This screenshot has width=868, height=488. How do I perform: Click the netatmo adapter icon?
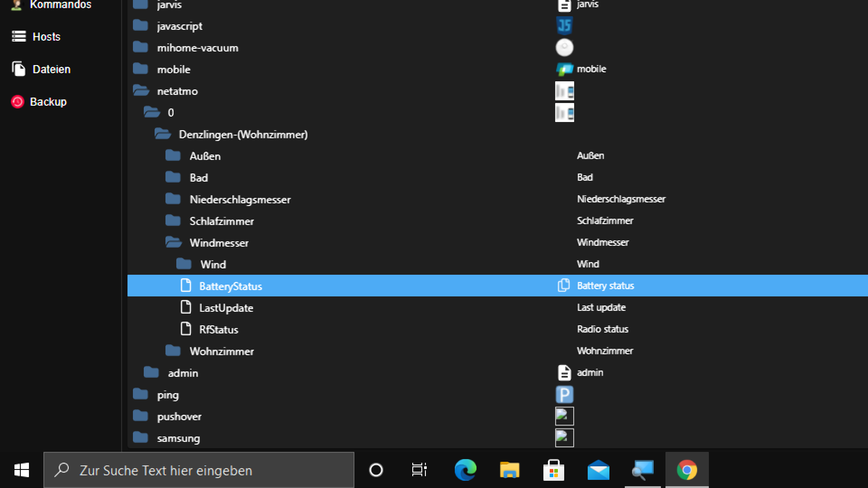[564, 91]
